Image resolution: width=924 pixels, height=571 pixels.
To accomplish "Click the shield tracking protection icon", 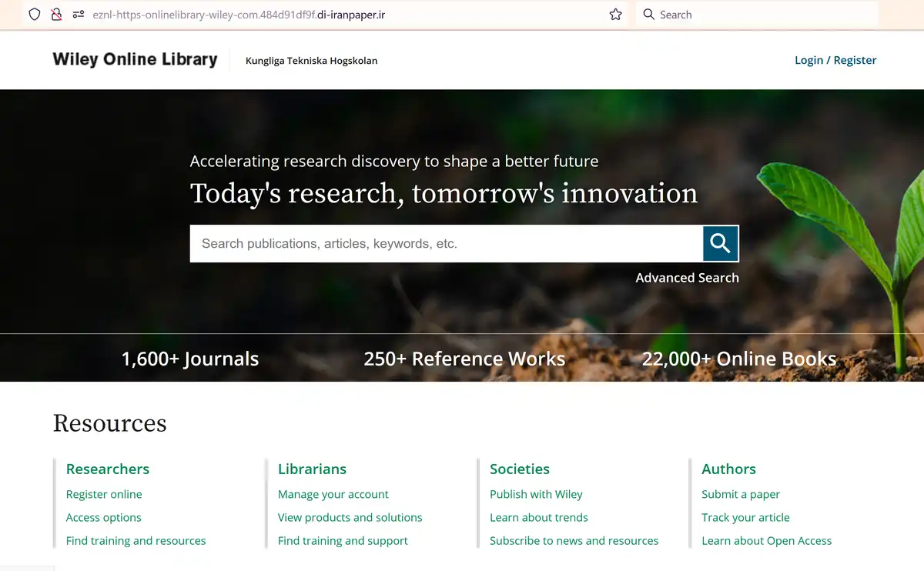I will tap(34, 15).
